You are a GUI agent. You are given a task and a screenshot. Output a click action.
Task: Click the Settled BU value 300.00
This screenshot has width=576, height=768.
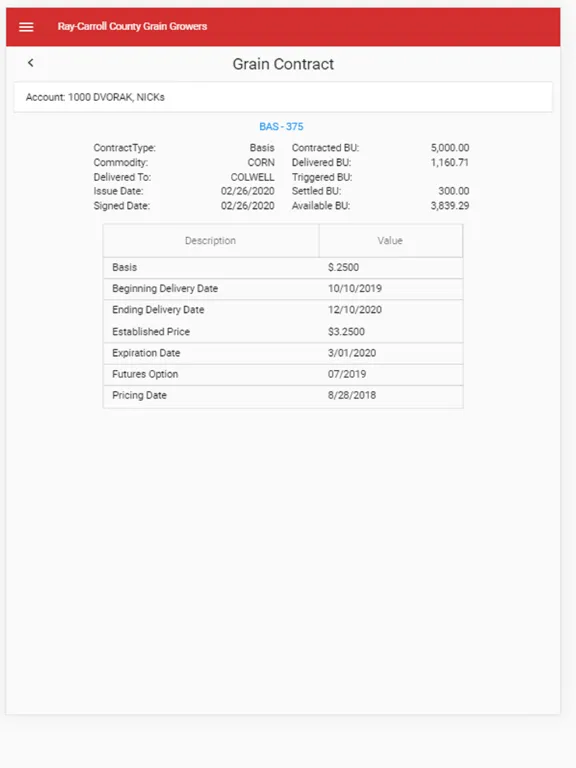pyautogui.click(x=454, y=191)
